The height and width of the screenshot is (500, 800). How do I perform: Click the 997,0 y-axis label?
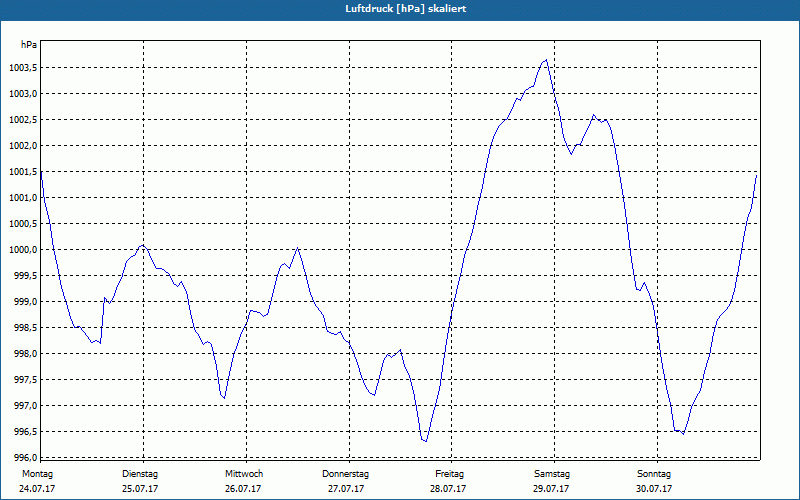click(26, 406)
